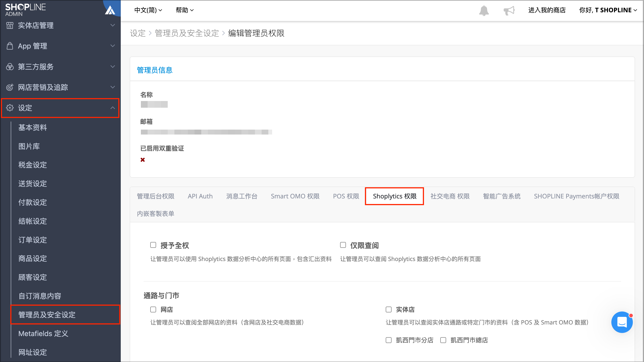Viewport: 644px width, 362px height.
Task: Switch to the API Auth tab
Action: point(200,196)
